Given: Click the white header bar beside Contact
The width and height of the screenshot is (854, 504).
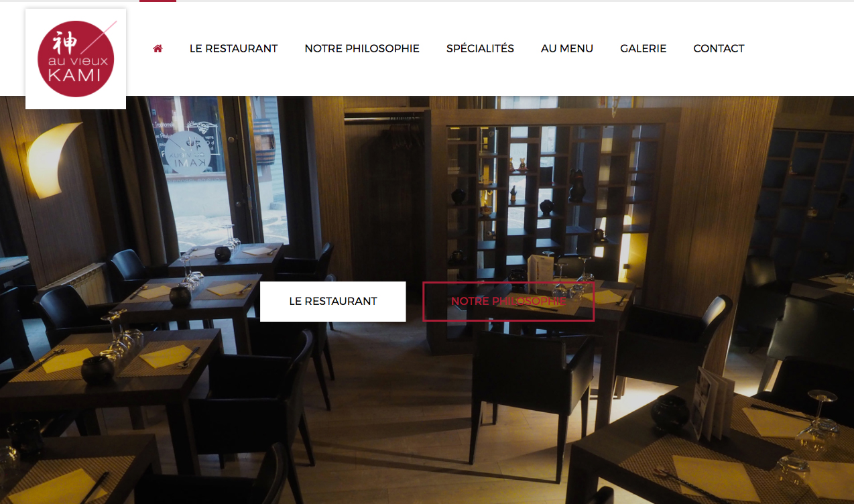Looking at the screenshot, I should pos(798,48).
